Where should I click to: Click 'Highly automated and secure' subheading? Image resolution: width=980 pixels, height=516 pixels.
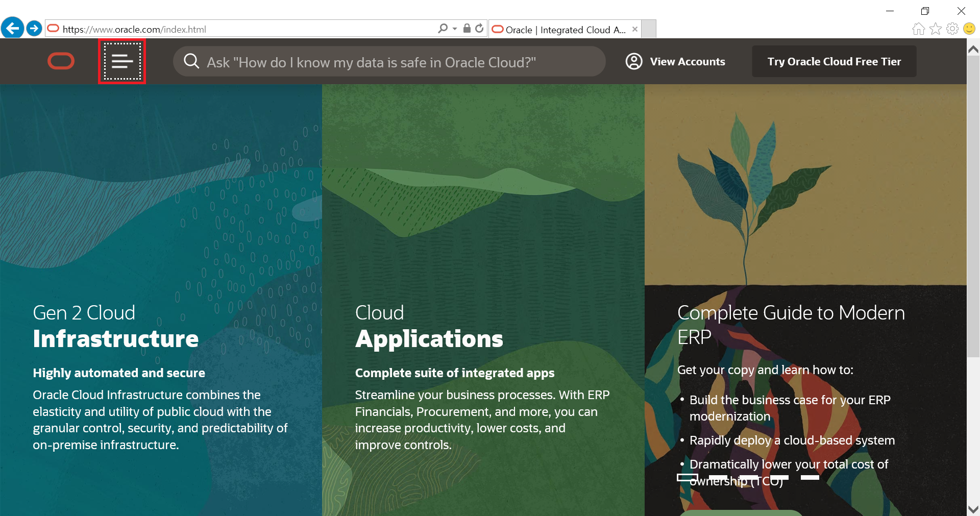pos(119,373)
